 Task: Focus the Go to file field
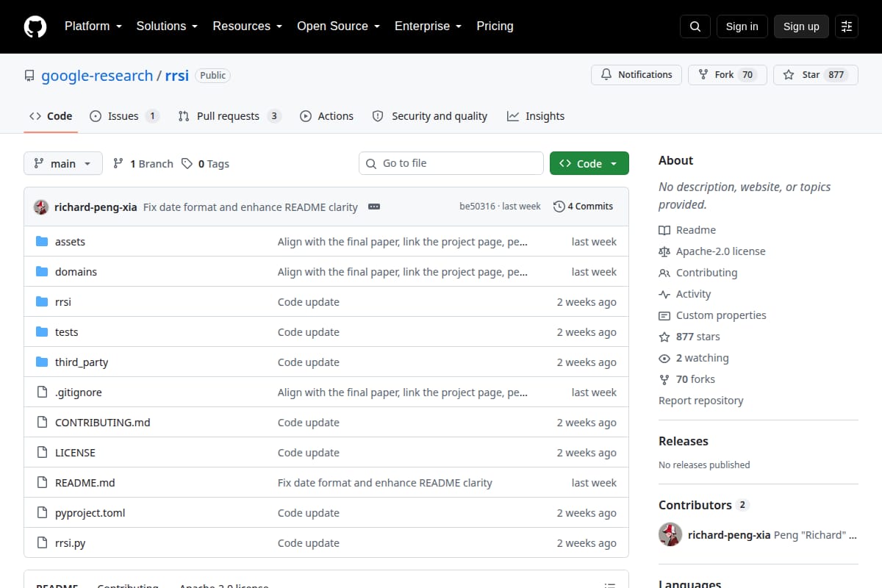451,163
